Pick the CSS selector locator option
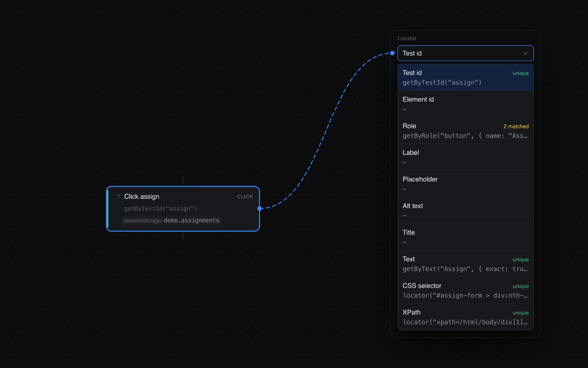The height and width of the screenshot is (368, 588). [465, 290]
